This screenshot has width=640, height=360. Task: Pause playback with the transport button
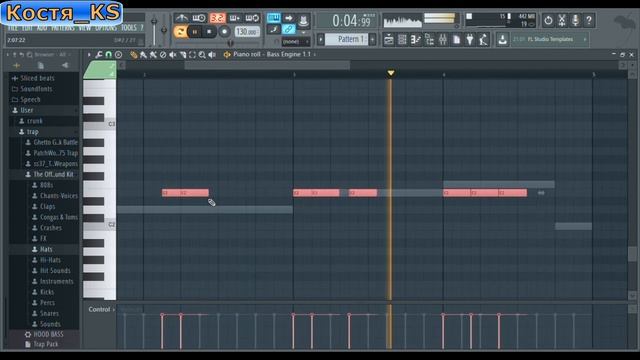(195, 32)
